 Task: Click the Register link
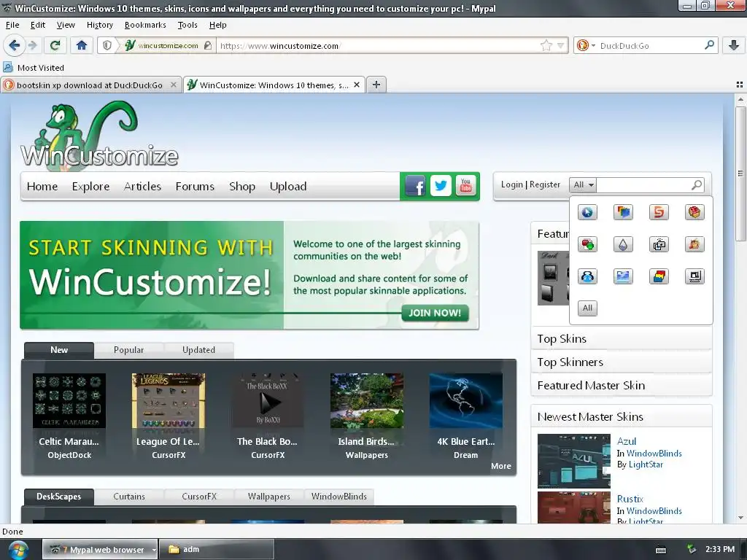[x=544, y=184]
